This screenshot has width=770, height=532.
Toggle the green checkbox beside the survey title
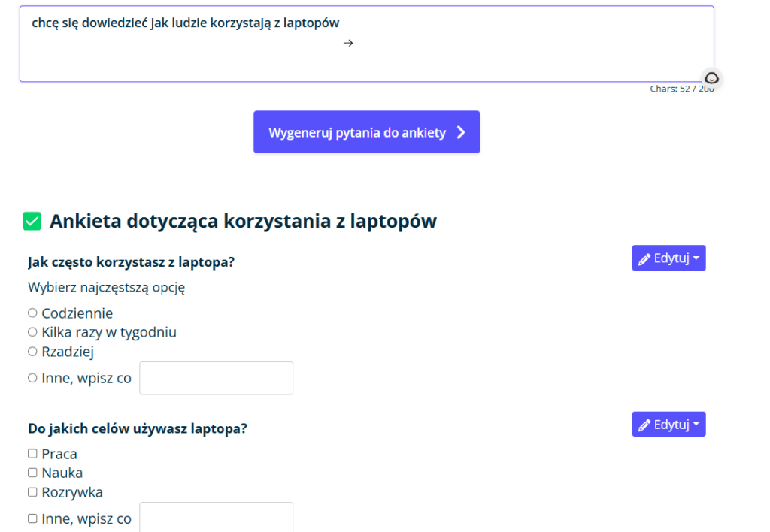[32, 221]
